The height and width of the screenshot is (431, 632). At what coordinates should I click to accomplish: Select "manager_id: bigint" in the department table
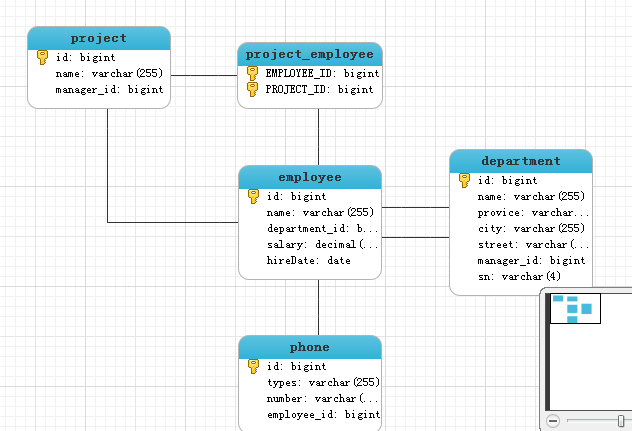tap(531, 261)
